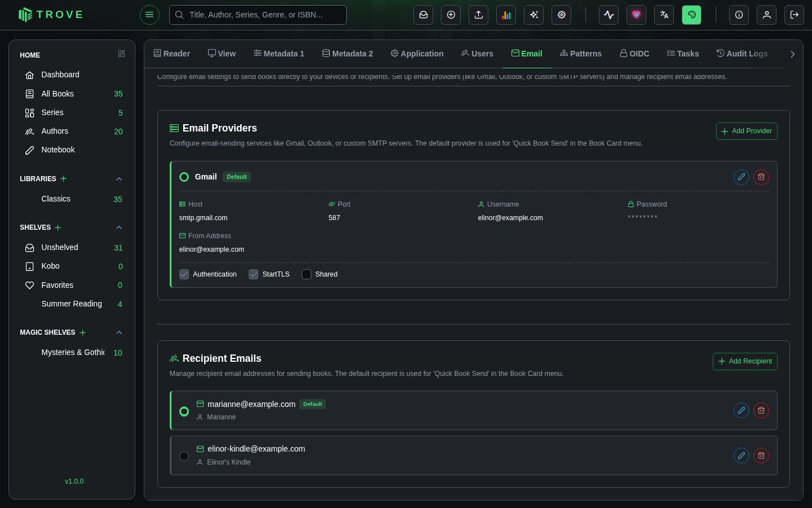
Task: Click the Add Provider button
Action: pyautogui.click(x=747, y=131)
